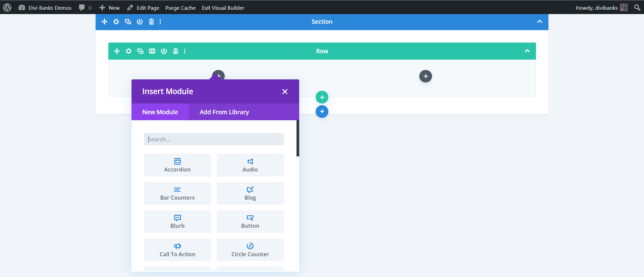Open Row settings gear
This screenshot has height=277, width=644.
[128, 51]
